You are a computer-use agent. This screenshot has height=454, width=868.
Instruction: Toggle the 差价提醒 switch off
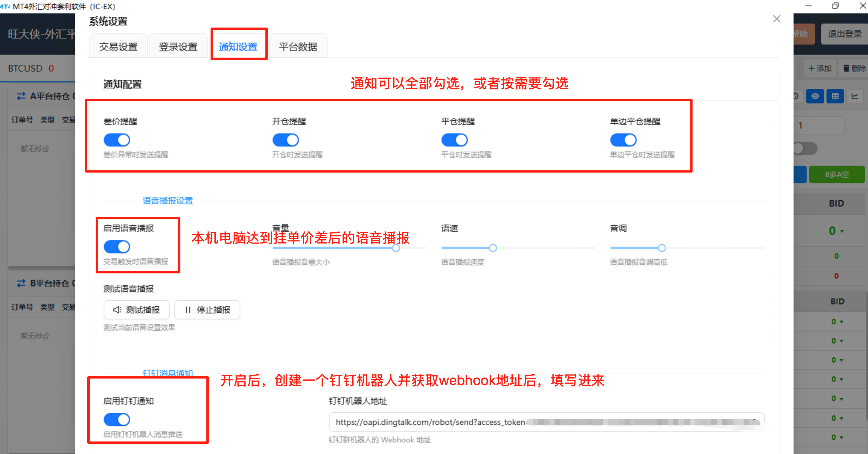tap(117, 140)
